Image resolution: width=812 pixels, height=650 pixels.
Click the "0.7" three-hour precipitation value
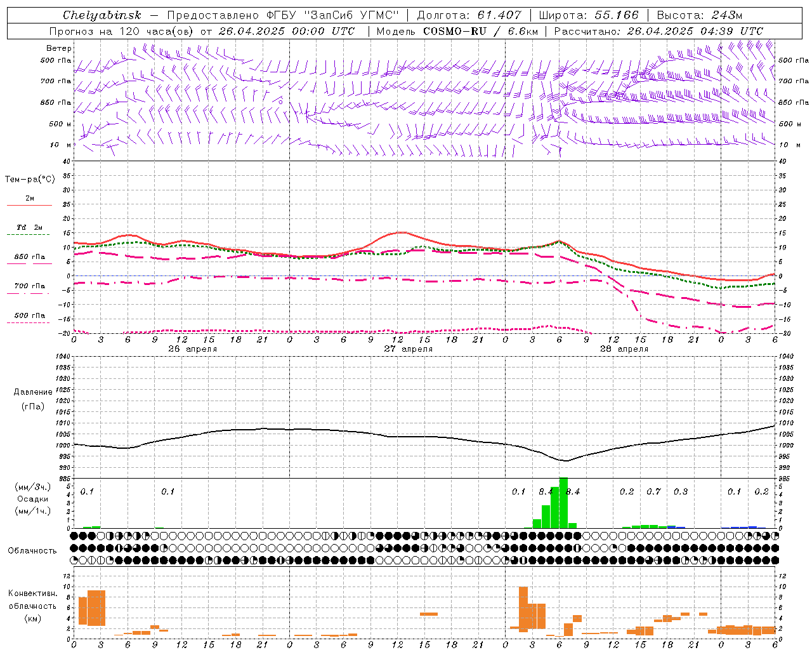(653, 492)
